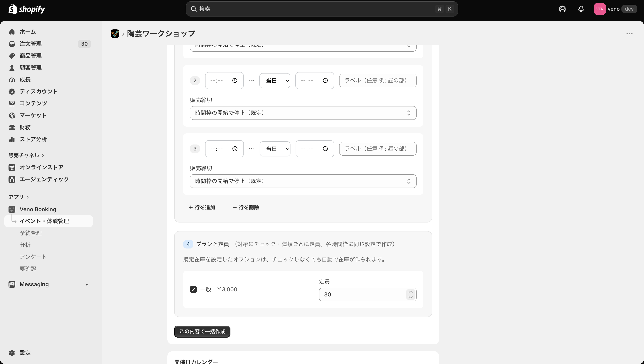Expand the 販売チャネル section
The image size is (644, 364).
coord(26,155)
